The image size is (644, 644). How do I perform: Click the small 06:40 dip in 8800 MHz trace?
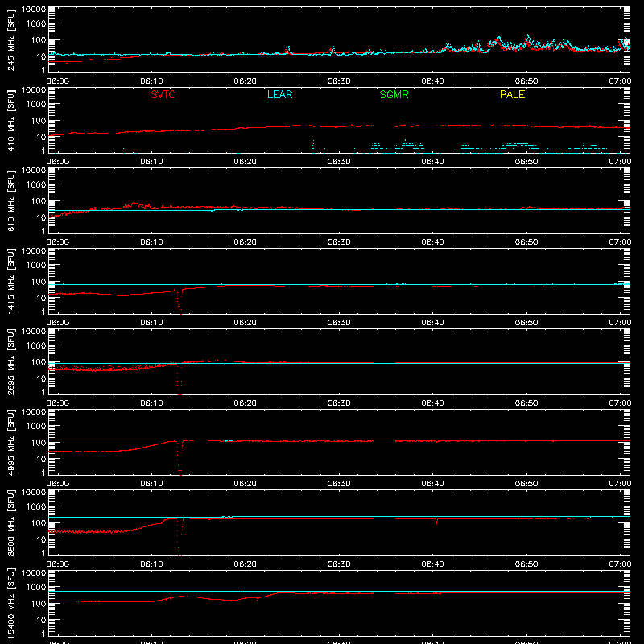point(436,521)
